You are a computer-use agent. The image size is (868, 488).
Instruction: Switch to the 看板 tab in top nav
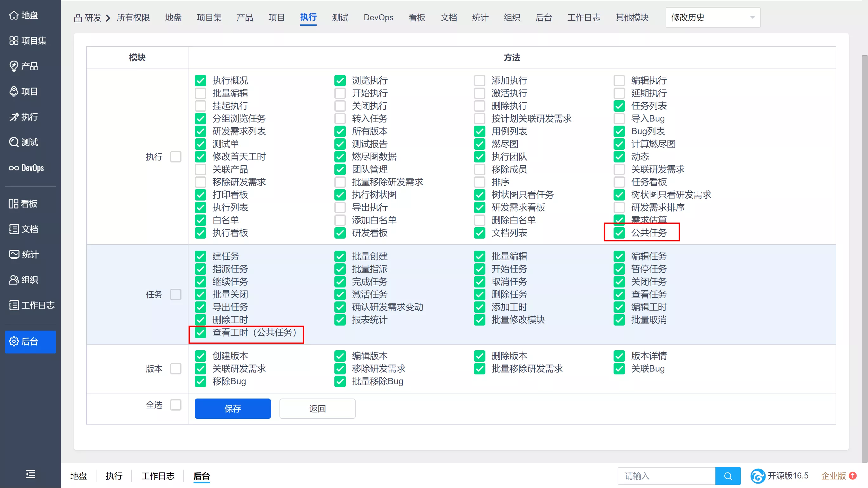click(417, 17)
